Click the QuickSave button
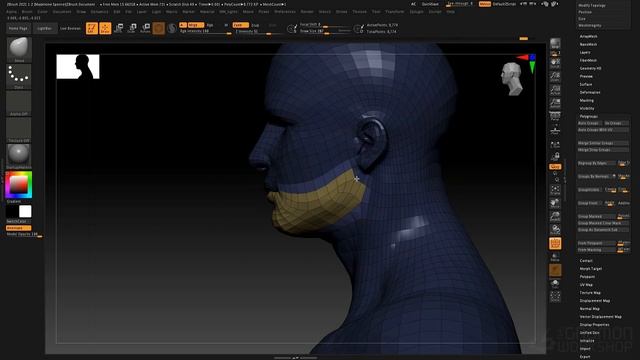This screenshot has width=640, height=360. (x=430, y=4)
